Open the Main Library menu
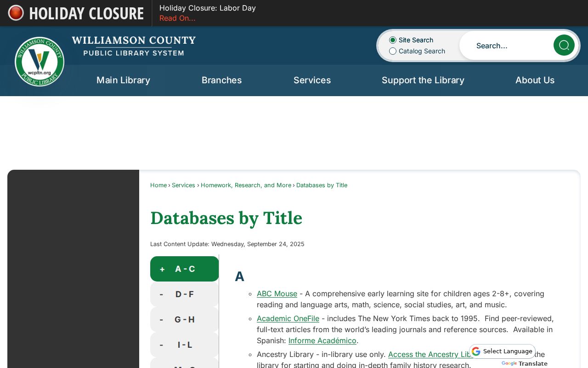588x368 pixels. click(123, 80)
